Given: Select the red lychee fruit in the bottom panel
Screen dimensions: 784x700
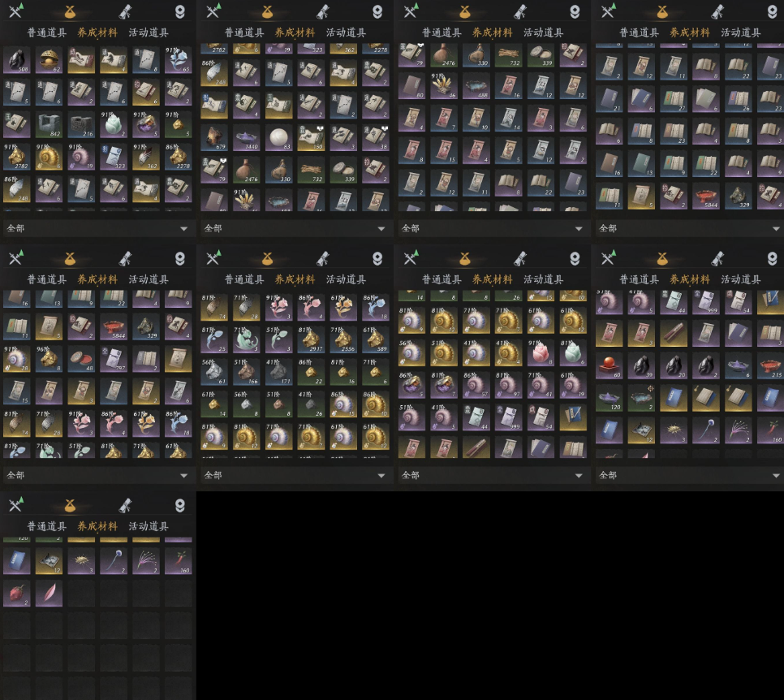Looking at the screenshot, I should click(x=16, y=594).
